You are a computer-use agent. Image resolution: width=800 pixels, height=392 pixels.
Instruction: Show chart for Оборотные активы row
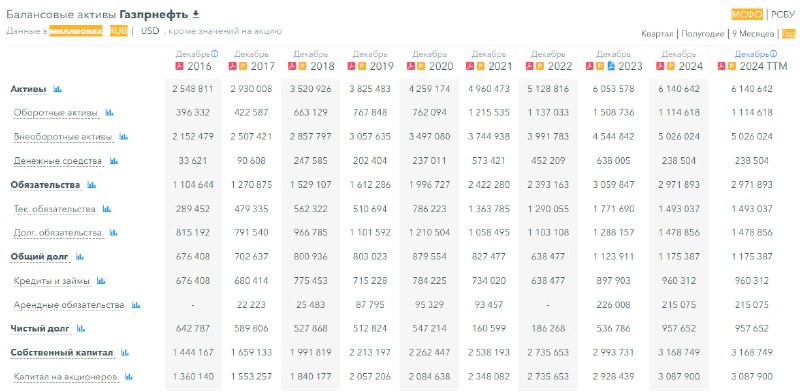point(109,113)
